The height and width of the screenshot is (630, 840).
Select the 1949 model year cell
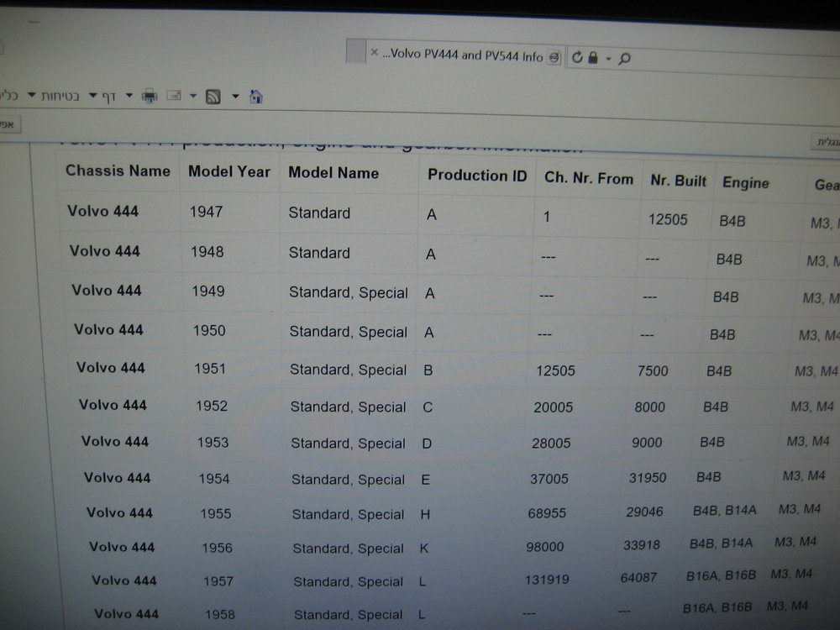(x=208, y=291)
